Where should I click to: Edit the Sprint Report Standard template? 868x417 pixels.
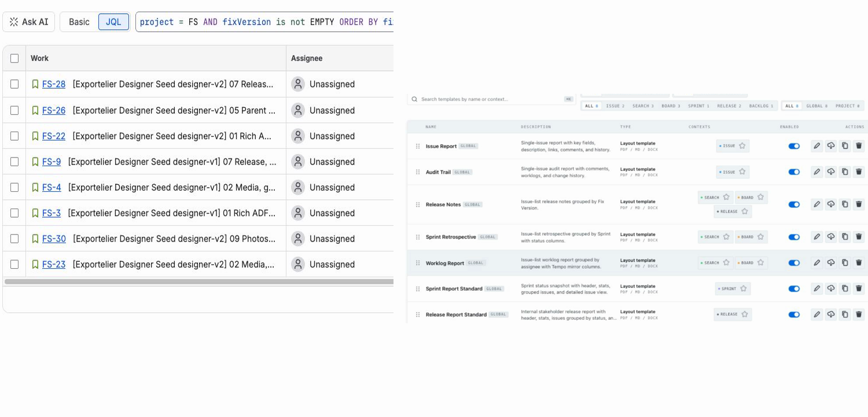[816, 288]
